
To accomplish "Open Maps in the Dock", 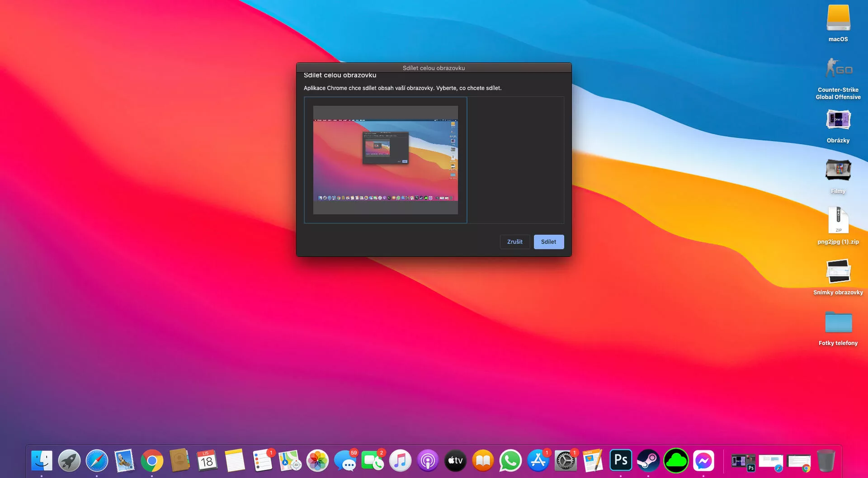I will (x=290, y=461).
